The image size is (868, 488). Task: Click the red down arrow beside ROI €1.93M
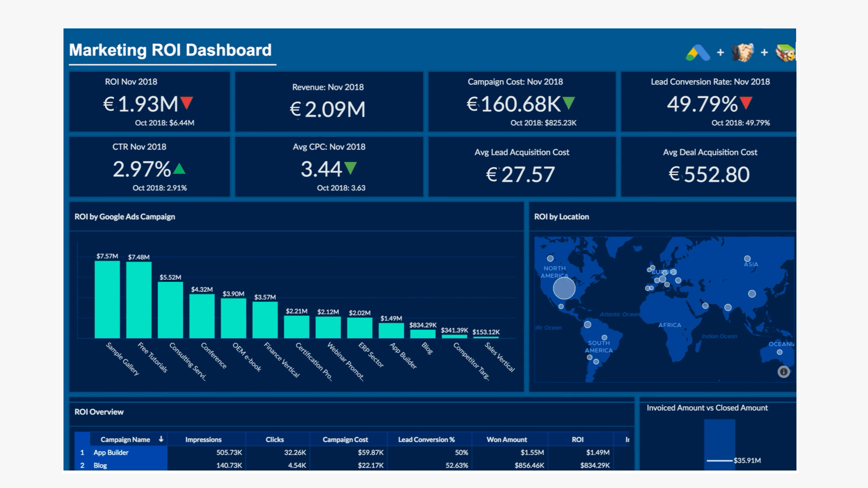point(187,103)
